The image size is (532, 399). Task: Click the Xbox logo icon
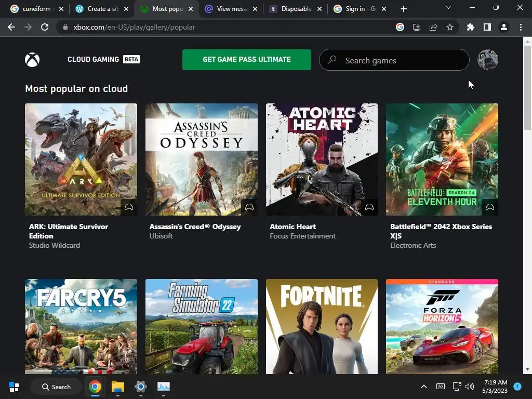pyautogui.click(x=32, y=60)
